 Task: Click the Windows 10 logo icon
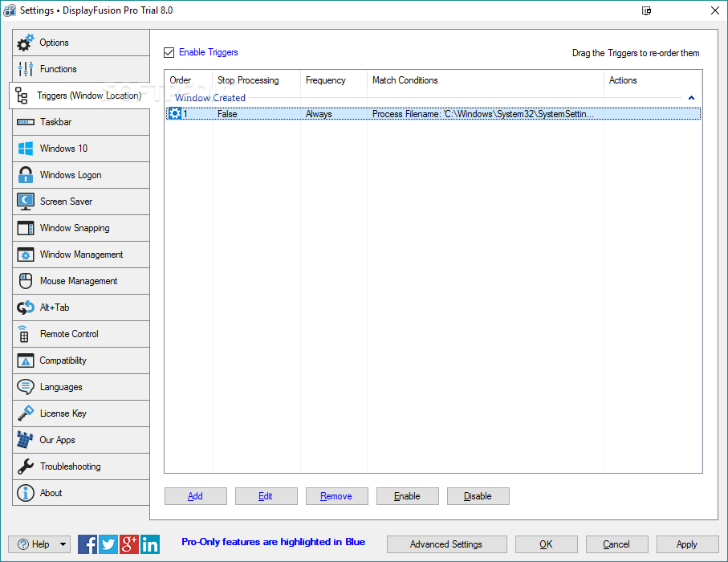click(x=25, y=149)
